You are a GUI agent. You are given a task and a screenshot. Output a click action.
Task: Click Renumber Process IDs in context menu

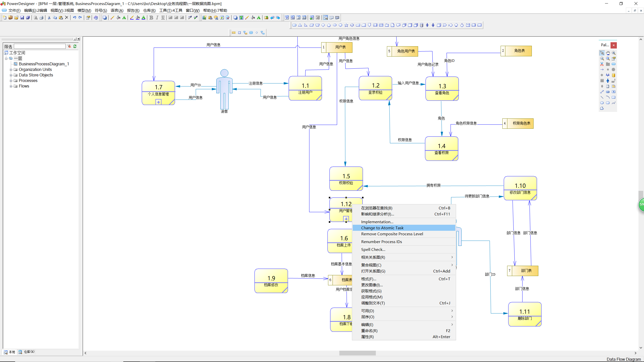pos(381,242)
